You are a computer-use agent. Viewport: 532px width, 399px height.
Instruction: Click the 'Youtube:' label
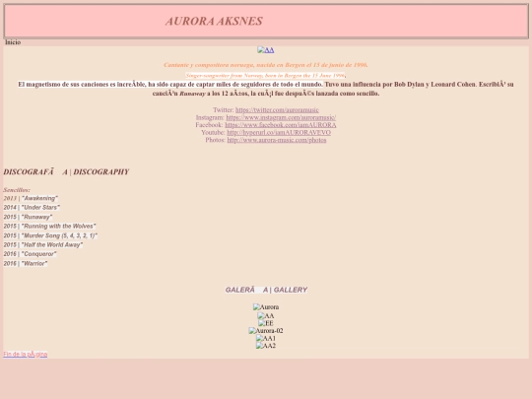tap(213, 132)
